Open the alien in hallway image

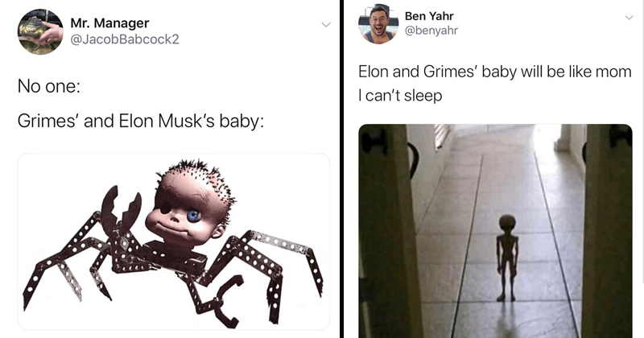(x=495, y=231)
